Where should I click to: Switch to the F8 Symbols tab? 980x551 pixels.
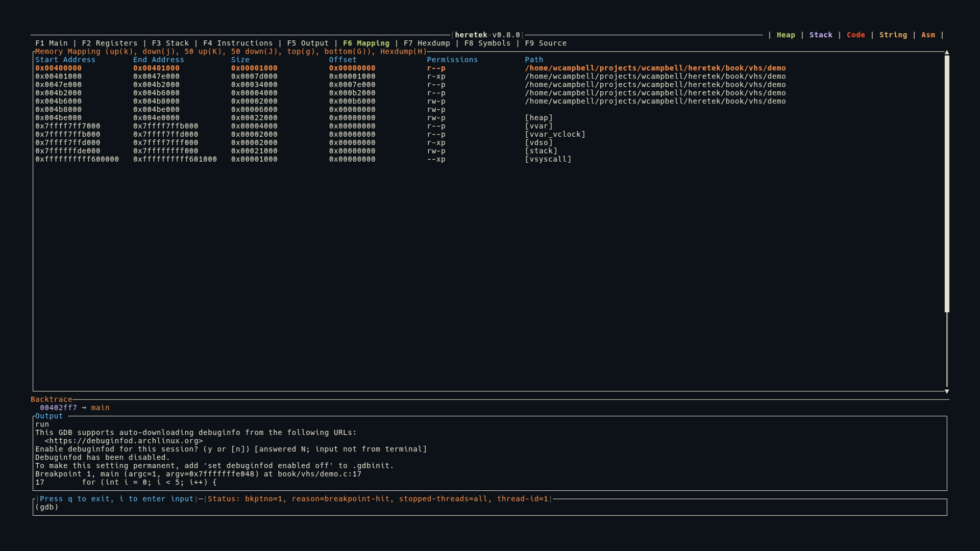[x=487, y=43]
